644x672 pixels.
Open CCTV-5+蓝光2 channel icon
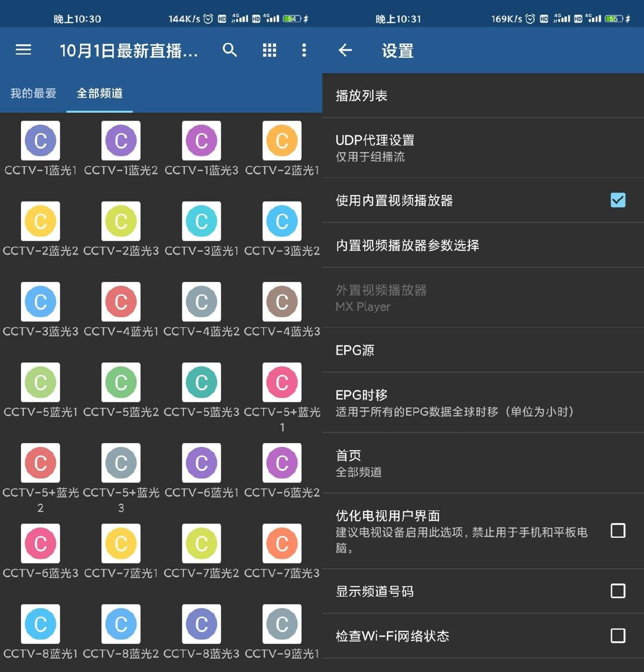click(x=41, y=463)
